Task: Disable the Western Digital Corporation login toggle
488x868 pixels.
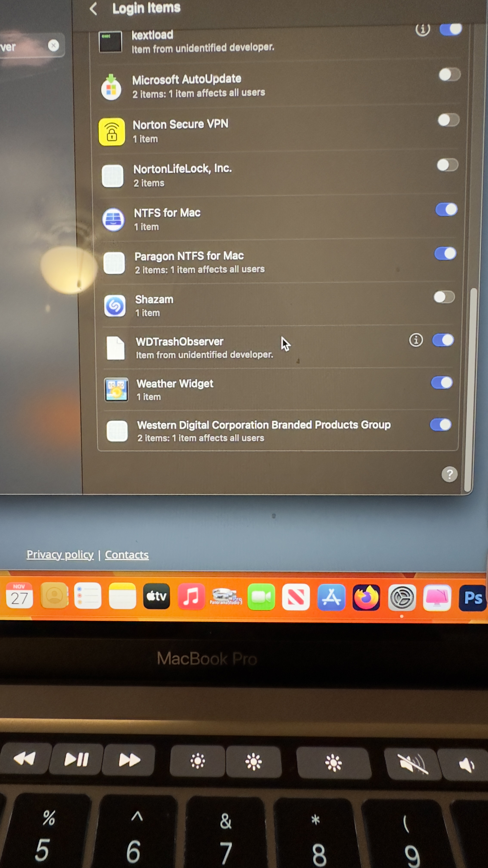Action: pos(440,425)
